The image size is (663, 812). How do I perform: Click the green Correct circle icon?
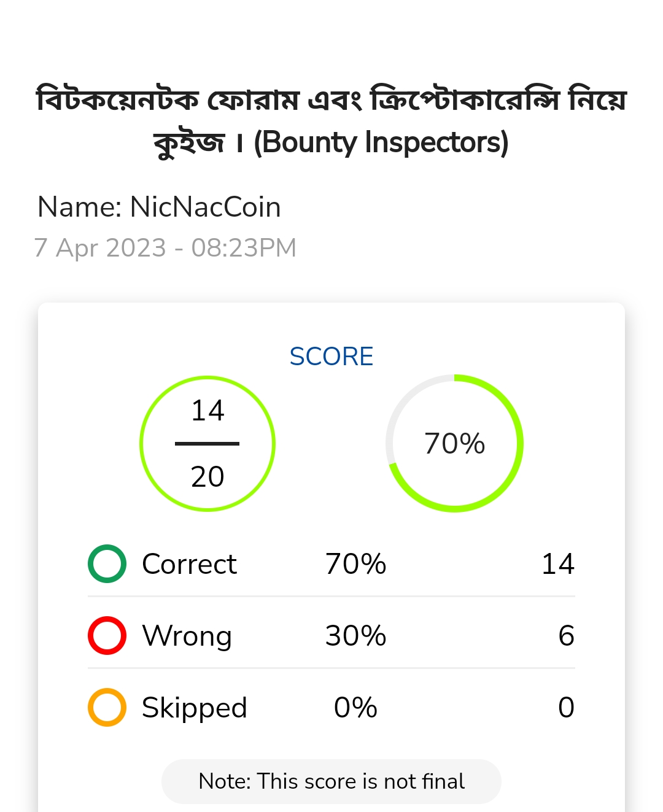coord(107,563)
